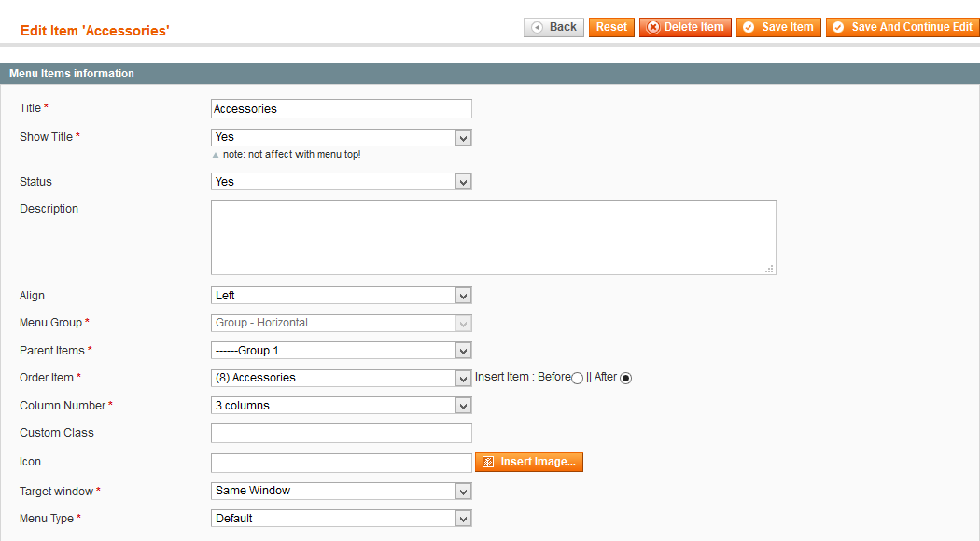Expand the Align dropdown
The image size is (980, 541).
[x=342, y=296]
